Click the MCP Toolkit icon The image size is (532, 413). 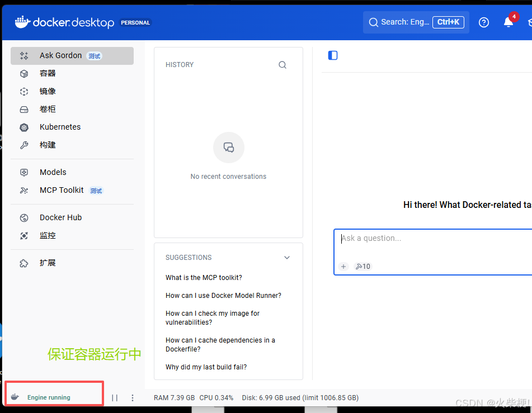click(x=24, y=191)
